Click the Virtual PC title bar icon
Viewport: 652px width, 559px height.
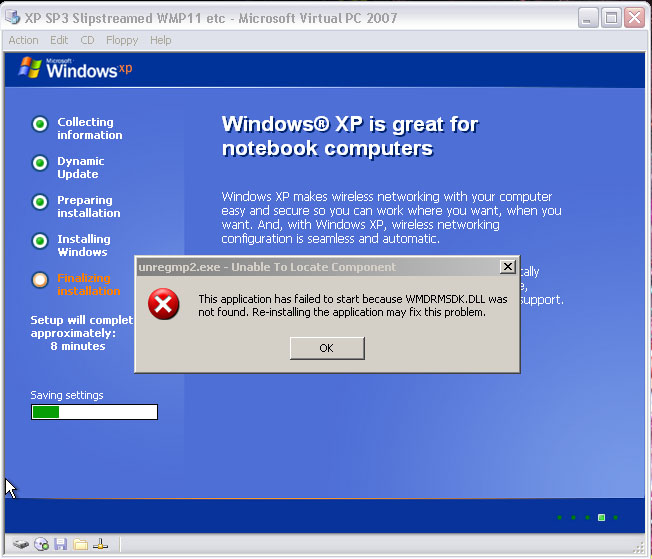click(x=12, y=17)
